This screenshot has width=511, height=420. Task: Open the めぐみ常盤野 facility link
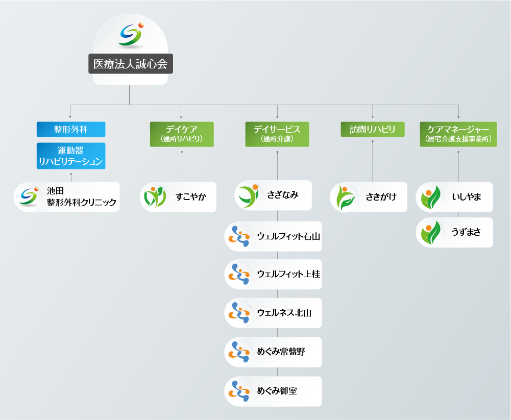point(281,352)
